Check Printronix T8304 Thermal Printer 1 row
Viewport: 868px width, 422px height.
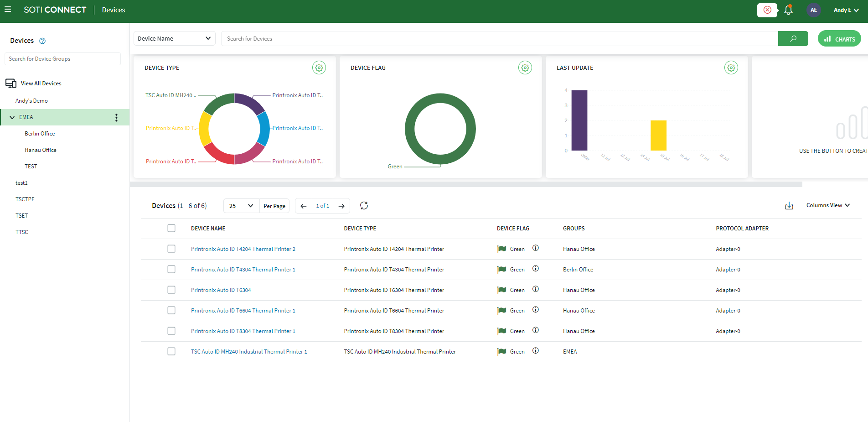[171, 331]
